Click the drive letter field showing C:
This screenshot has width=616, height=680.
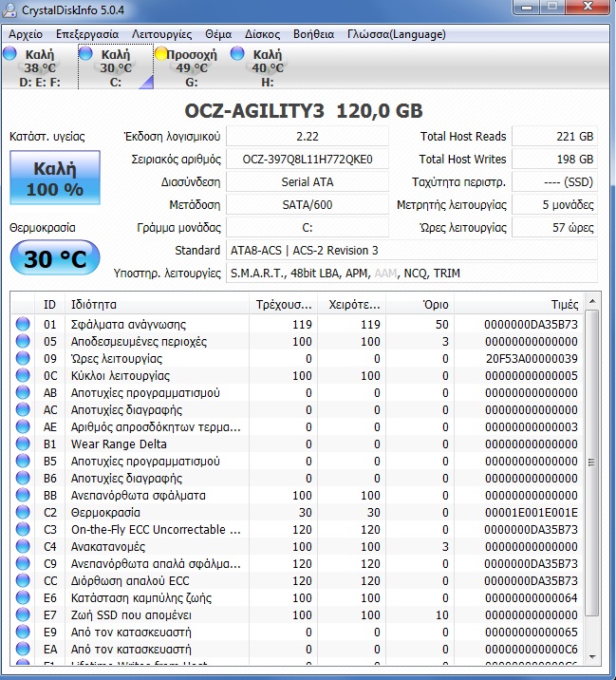[x=308, y=228]
